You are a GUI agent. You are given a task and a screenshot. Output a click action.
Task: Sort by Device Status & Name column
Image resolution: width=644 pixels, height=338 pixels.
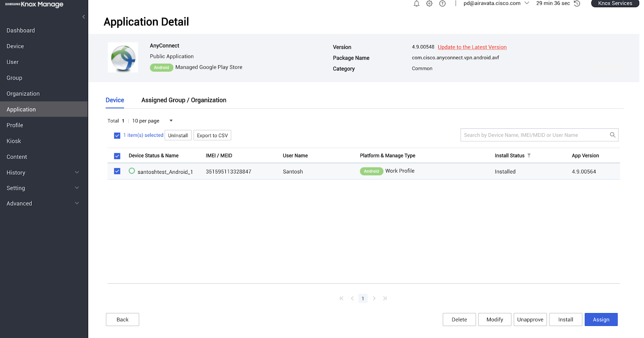(x=153, y=155)
